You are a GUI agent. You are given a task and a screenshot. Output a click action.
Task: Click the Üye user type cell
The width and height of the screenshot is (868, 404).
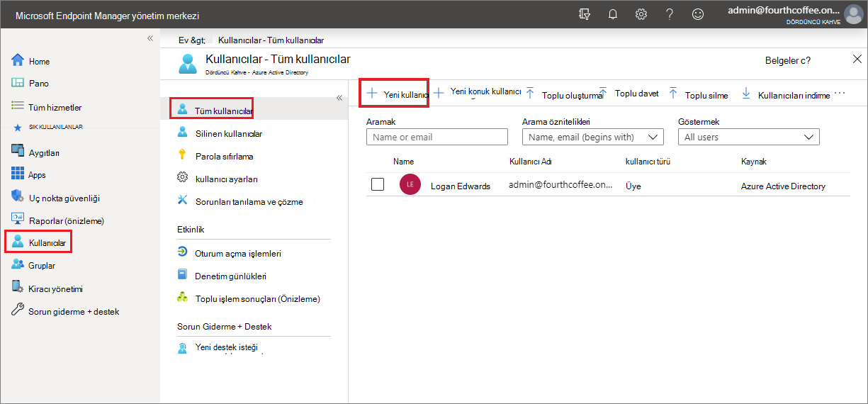pyautogui.click(x=633, y=186)
